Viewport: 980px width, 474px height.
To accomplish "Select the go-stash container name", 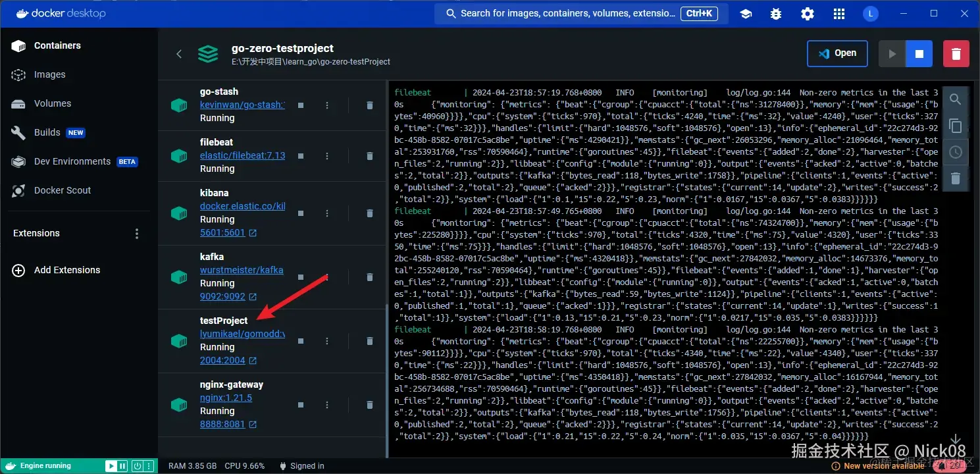I will click(219, 92).
